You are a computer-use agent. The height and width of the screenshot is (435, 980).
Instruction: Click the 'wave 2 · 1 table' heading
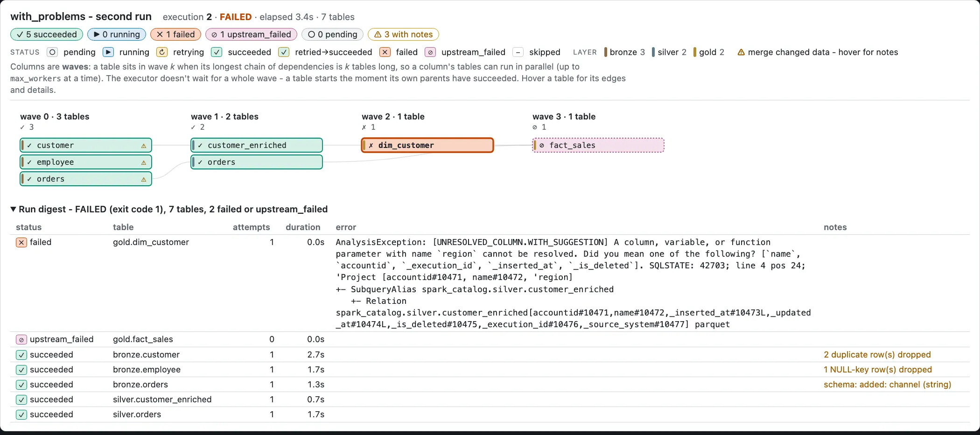(393, 117)
